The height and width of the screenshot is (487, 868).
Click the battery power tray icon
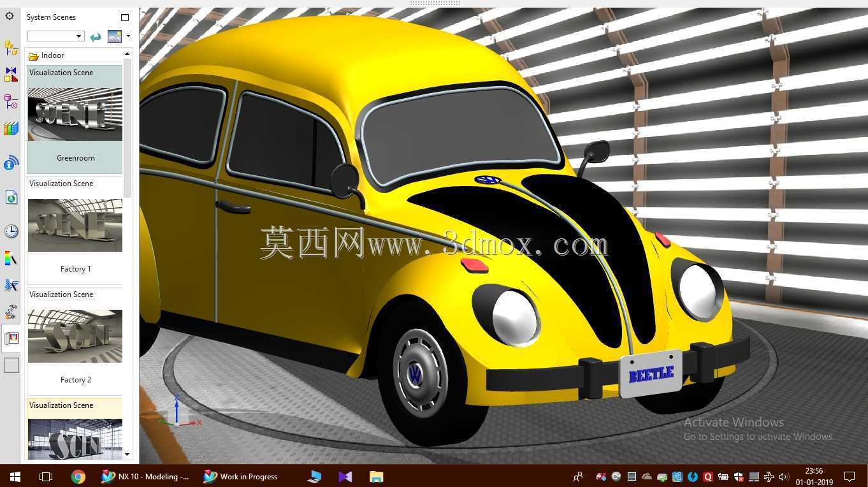(x=723, y=477)
